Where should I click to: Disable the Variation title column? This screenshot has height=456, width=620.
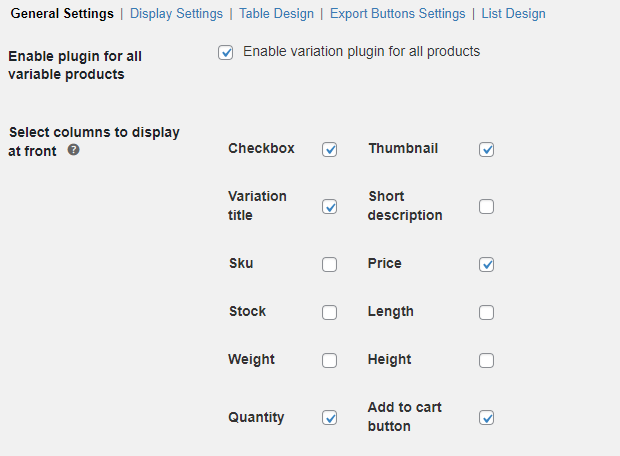tap(329, 206)
